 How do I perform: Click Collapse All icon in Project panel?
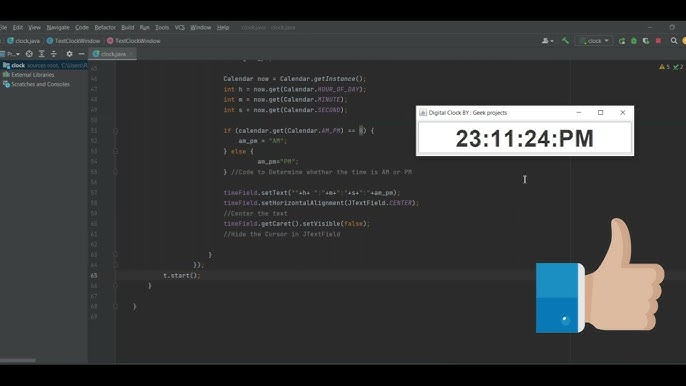pyautogui.click(x=54, y=54)
